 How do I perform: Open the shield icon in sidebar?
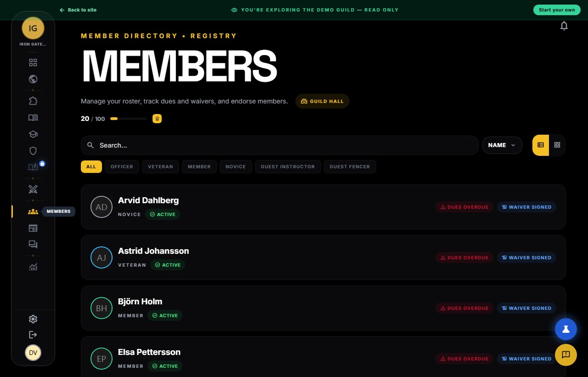(x=33, y=151)
